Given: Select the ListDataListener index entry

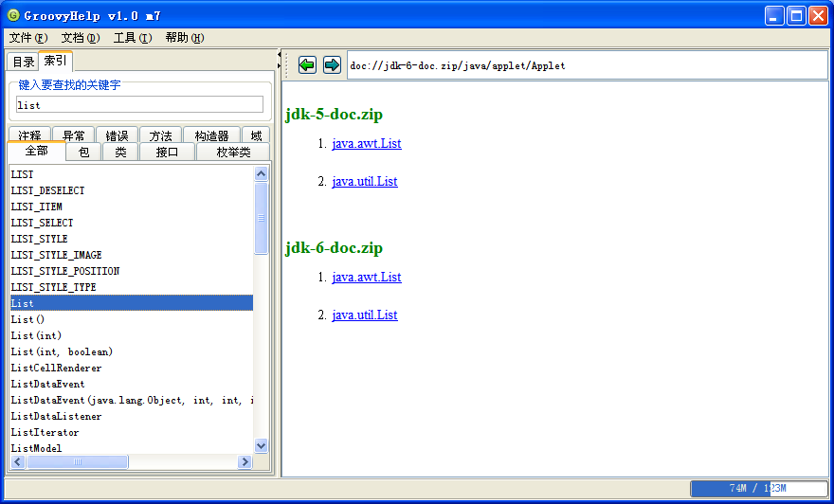Looking at the screenshot, I should coord(132,416).
